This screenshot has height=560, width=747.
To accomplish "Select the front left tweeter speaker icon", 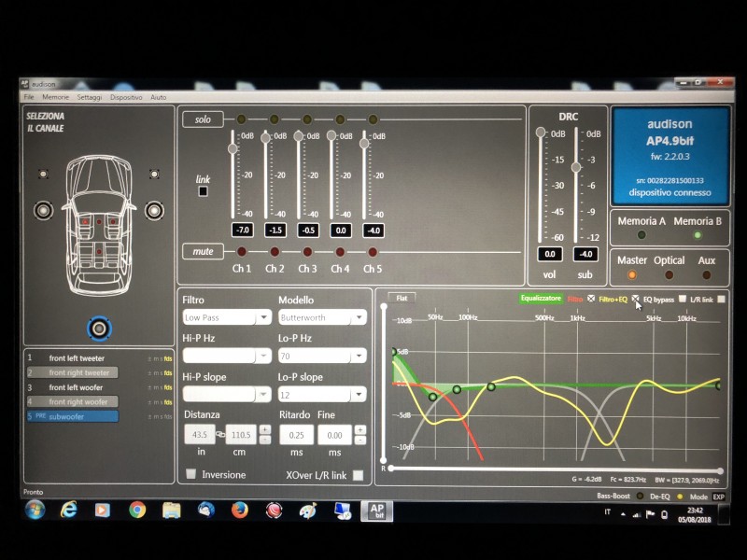I will point(43,174).
